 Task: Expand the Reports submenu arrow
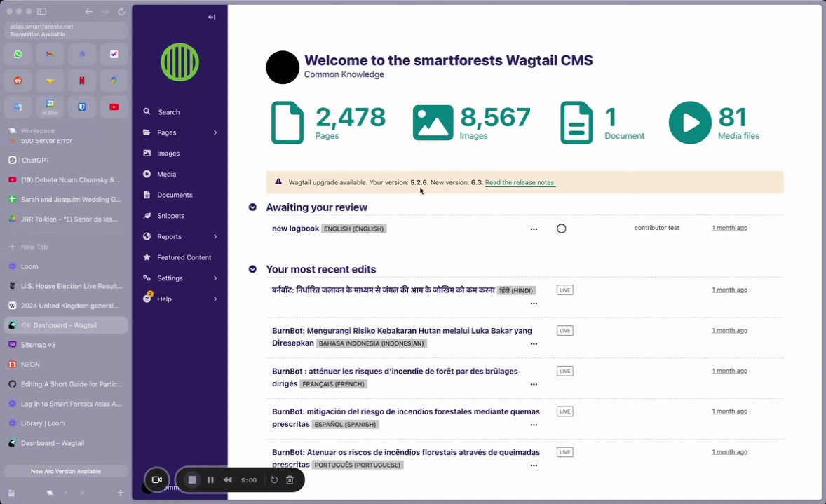[x=215, y=236]
